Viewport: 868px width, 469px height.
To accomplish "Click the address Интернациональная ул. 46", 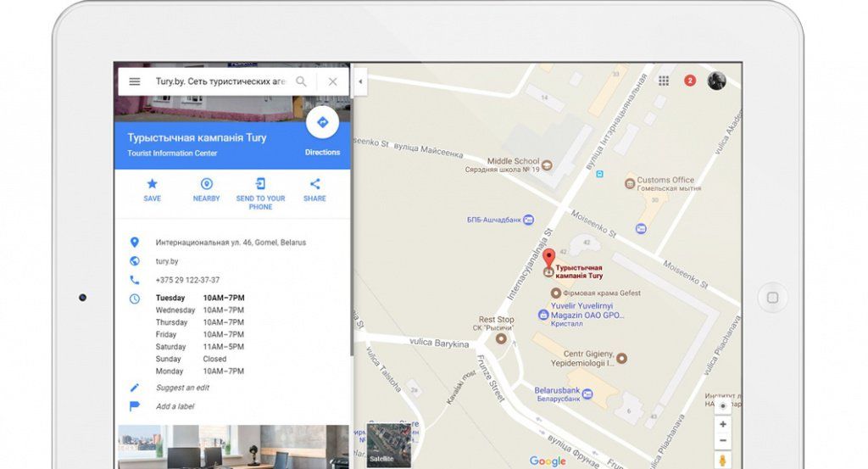I will coord(231,243).
